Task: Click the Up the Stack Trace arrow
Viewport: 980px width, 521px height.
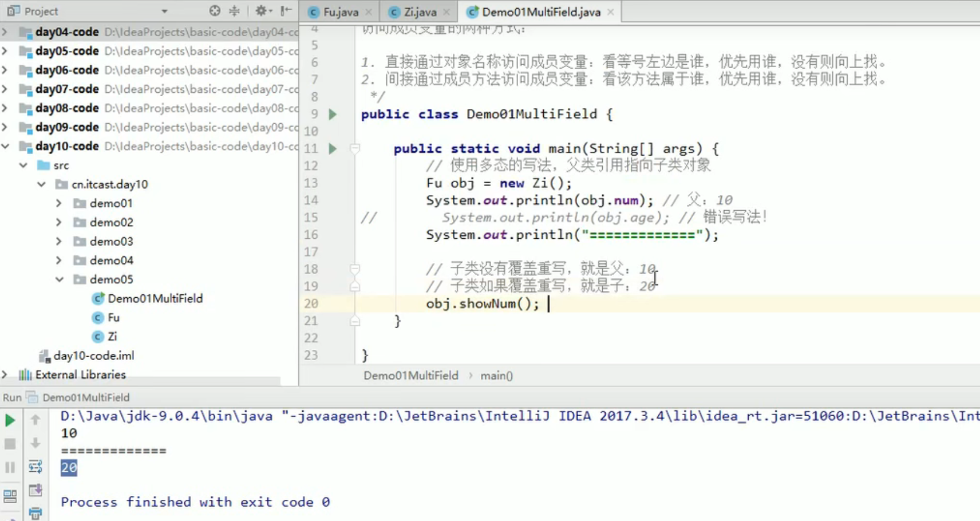Action: [35, 420]
